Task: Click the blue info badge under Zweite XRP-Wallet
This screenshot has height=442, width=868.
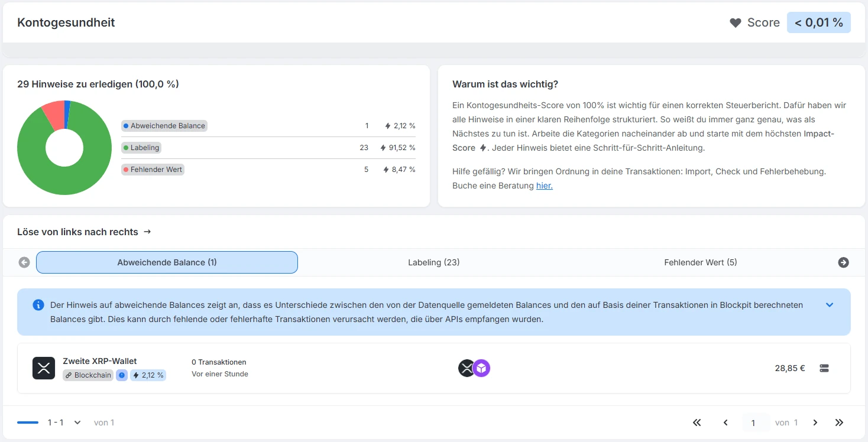Action: click(x=122, y=375)
